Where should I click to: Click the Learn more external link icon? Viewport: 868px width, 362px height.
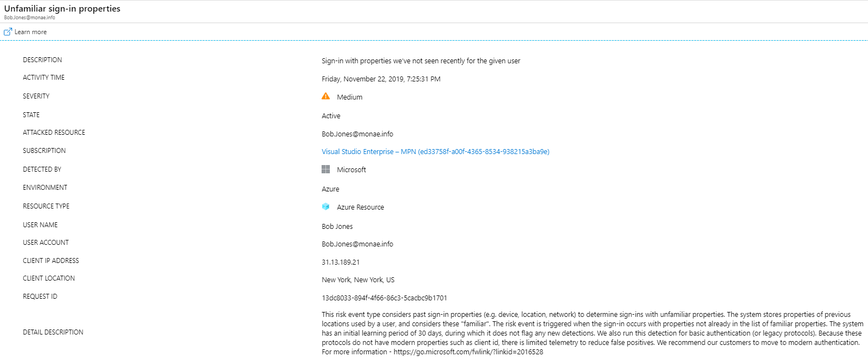[8, 32]
